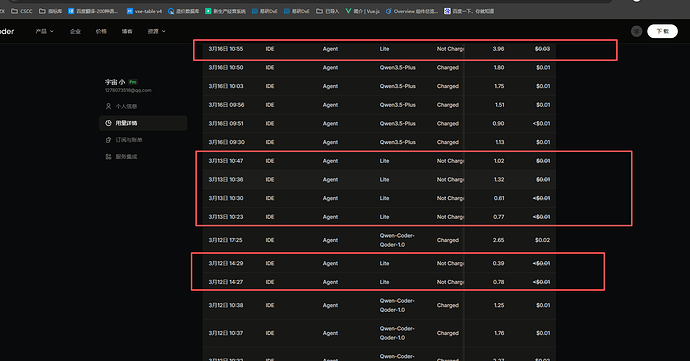Screen dimensions: 690x361
Task: Click the 3月12日 17:25 timestamp cell
Action: (x=225, y=240)
